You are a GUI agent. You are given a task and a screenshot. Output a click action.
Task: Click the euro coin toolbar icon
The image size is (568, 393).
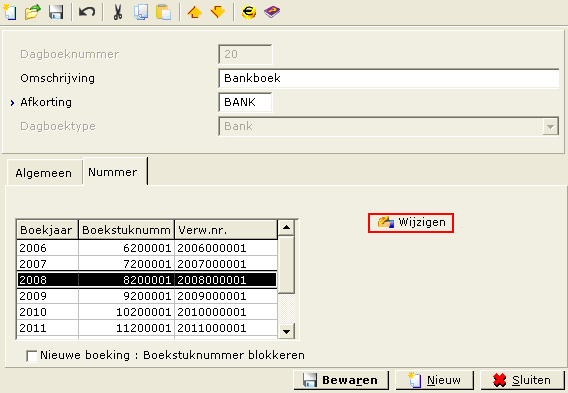pos(249,12)
